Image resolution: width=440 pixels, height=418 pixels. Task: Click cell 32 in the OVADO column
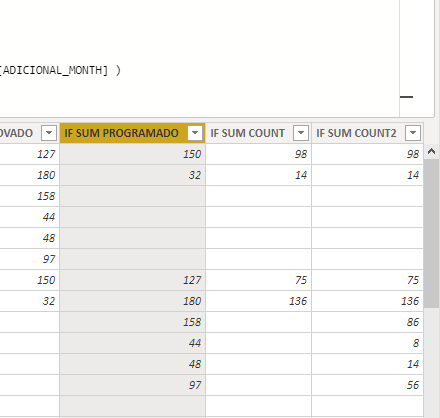(30, 301)
